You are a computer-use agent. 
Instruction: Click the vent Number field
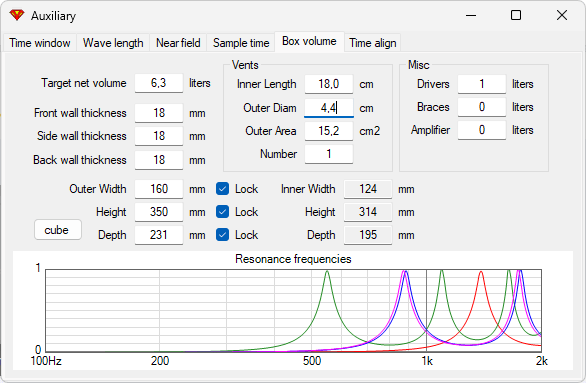(329, 154)
